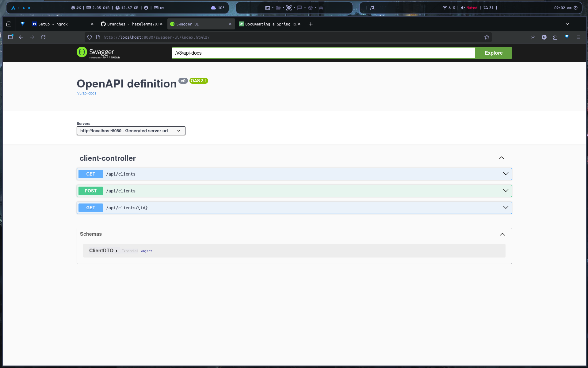Open the /v3/api-docs link under title
This screenshot has width=588, height=368.
(x=86, y=93)
